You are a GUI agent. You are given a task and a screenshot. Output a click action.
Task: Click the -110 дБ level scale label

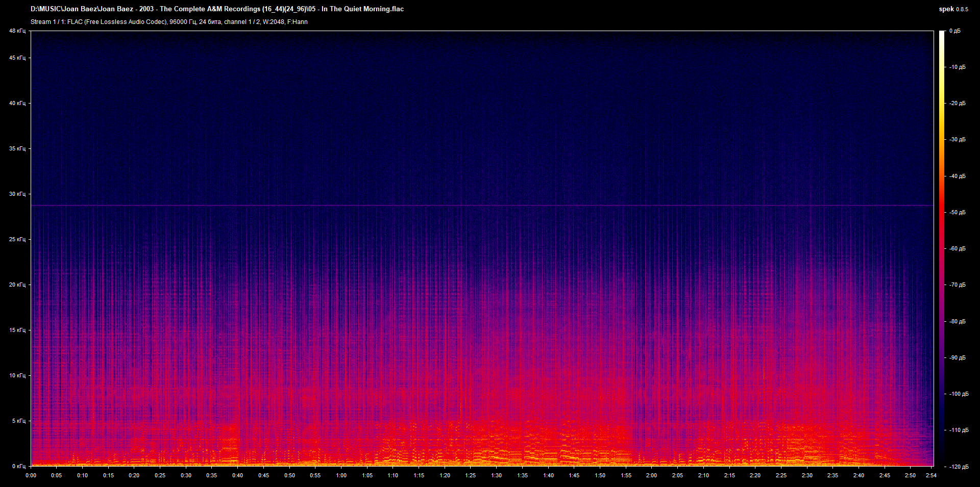(959, 430)
